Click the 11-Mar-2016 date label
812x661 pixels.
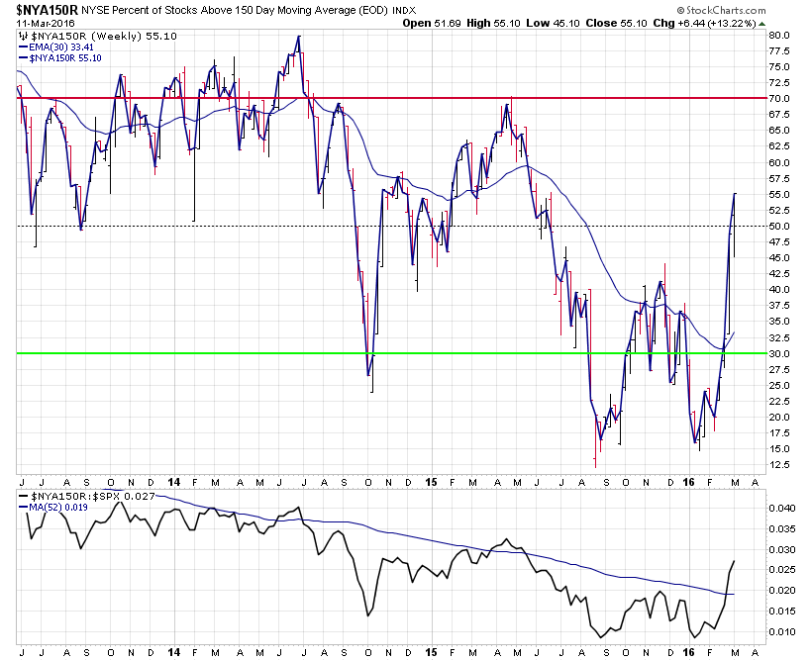46,24
